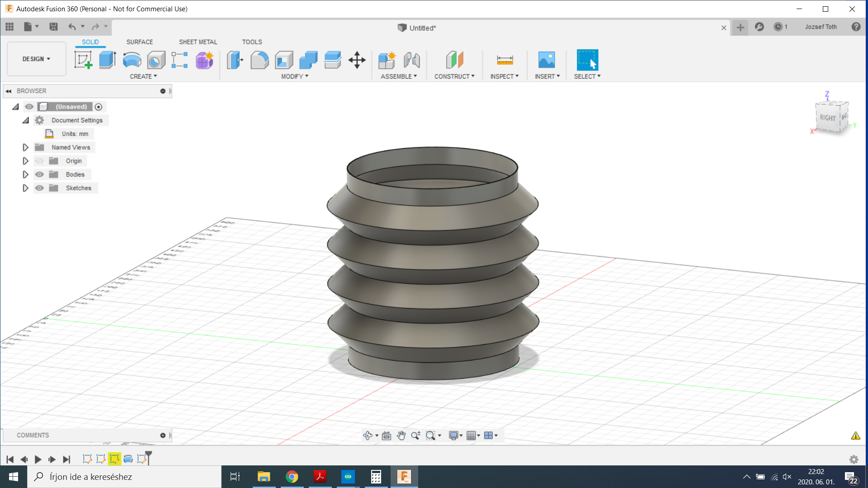Switch to the SURFACE tab
This screenshot has width=868, height=488.
click(x=139, y=42)
